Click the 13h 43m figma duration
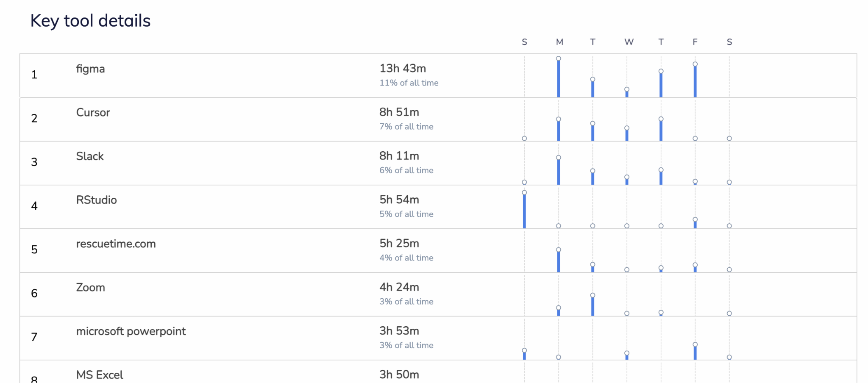868x383 pixels. click(x=403, y=68)
